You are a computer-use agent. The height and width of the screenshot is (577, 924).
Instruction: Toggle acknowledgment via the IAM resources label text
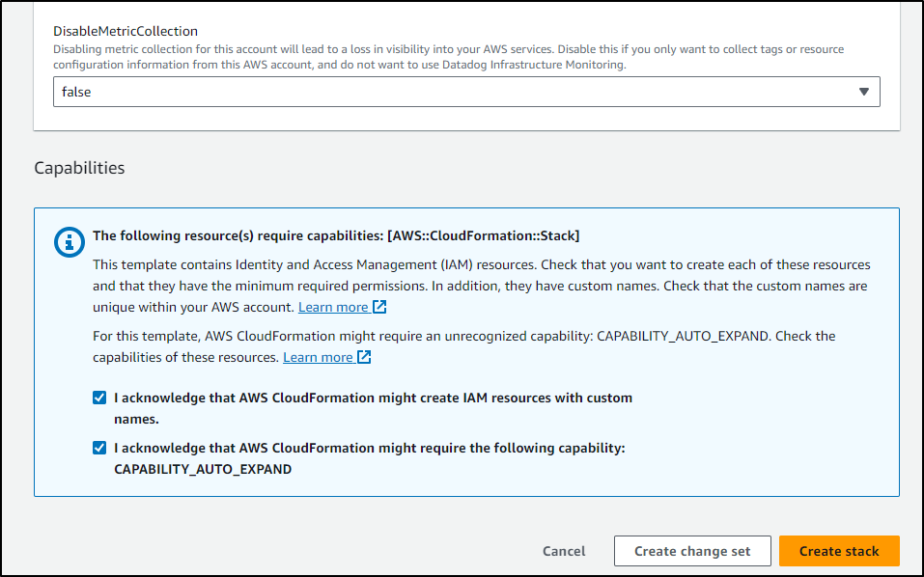(x=373, y=408)
